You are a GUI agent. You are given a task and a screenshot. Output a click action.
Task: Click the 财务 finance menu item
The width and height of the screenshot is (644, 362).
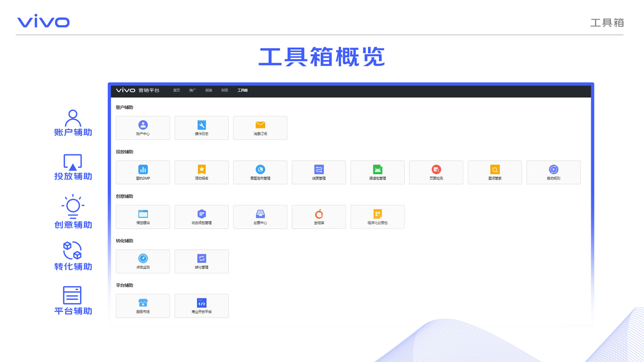225,90
